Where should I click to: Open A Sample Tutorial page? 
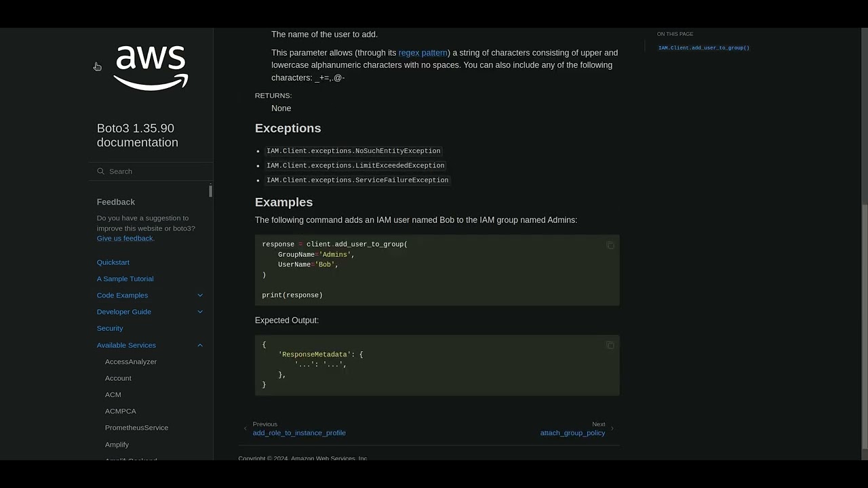point(125,279)
